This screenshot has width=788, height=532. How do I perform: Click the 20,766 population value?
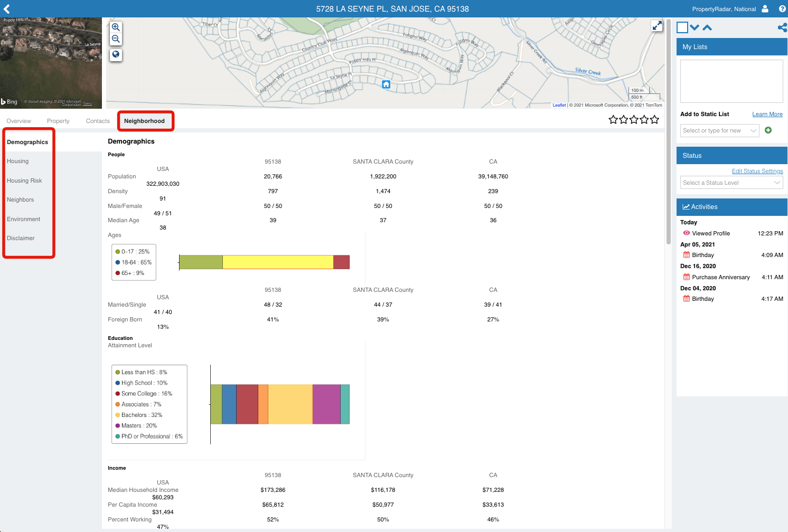coord(273,176)
